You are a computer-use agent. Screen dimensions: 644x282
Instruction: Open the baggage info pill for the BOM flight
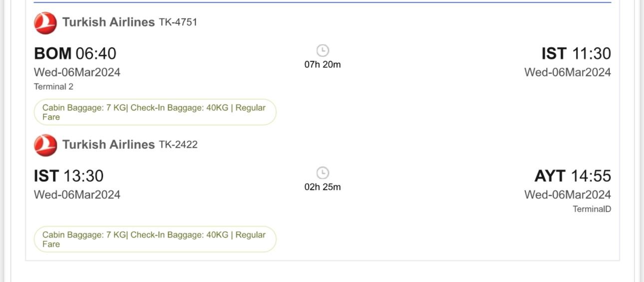155,112
